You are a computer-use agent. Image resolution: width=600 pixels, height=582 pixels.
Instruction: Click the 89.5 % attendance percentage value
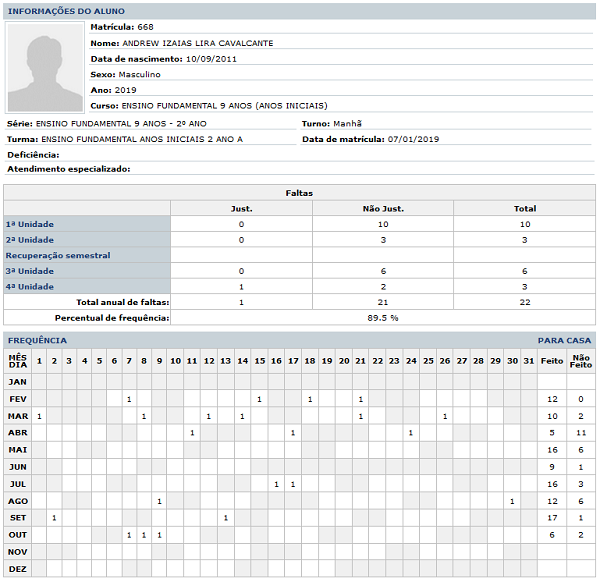tap(382, 317)
